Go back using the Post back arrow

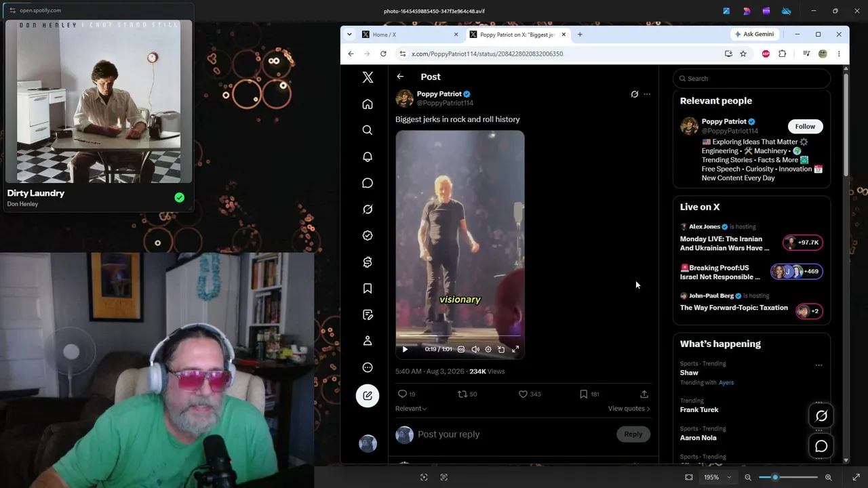pyautogui.click(x=400, y=77)
